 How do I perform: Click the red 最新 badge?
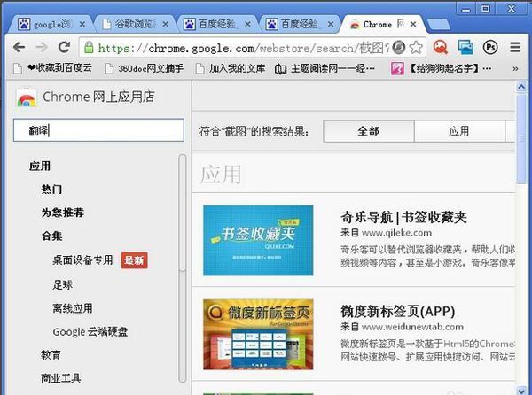point(135,260)
